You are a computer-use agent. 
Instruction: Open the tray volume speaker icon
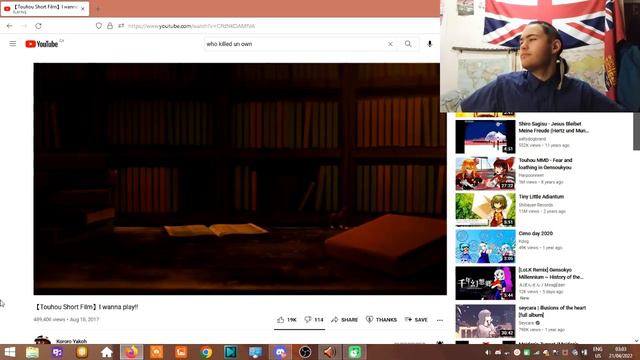(487, 352)
